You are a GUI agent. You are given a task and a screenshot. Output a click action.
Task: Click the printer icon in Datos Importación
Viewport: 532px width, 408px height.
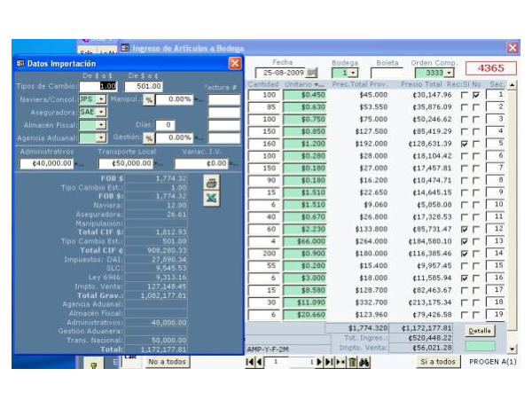click(x=211, y=183)
